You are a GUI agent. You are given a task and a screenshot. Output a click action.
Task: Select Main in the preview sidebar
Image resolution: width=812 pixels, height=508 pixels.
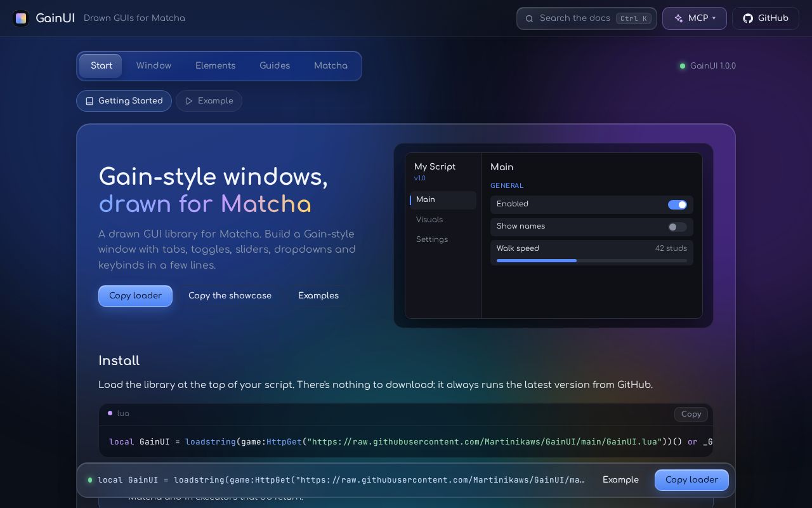coord(443,200)
